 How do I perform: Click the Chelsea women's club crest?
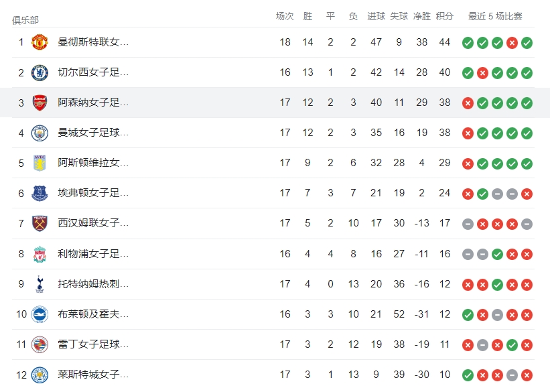[x=40, y=72]
